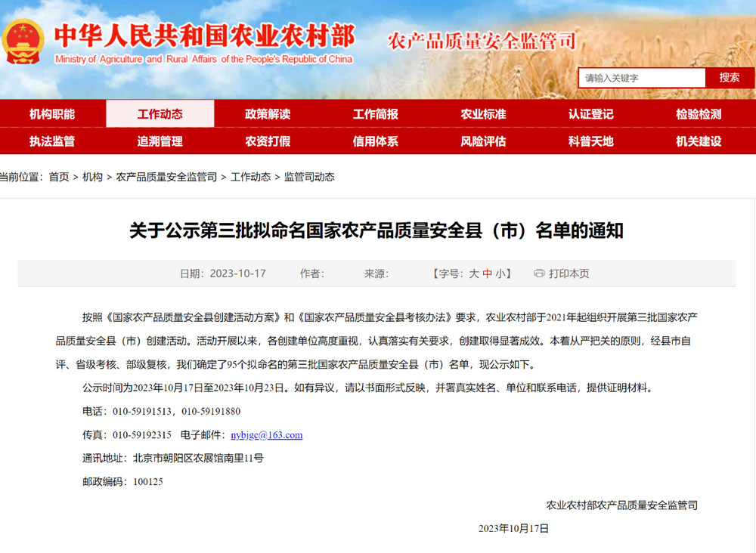The height and width of the screenshot is (553, 756).
Task: Click the article headline about 第三批拟命名
Action: coord(376,230)
